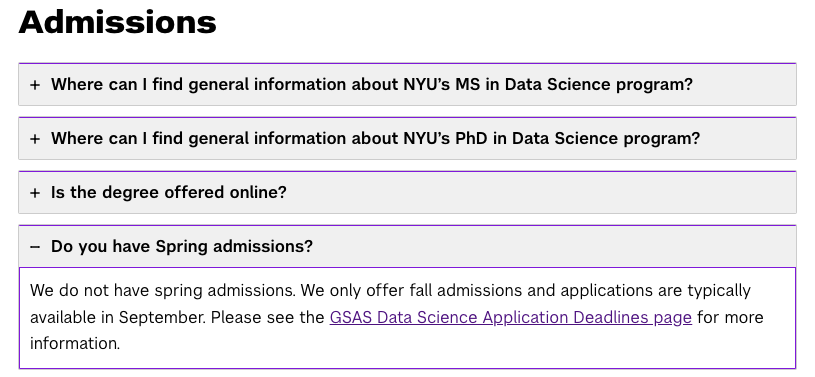815x377 pixels.
Task: Click the "We do not have spring admissions" sentence
Action: pos(163,290)
